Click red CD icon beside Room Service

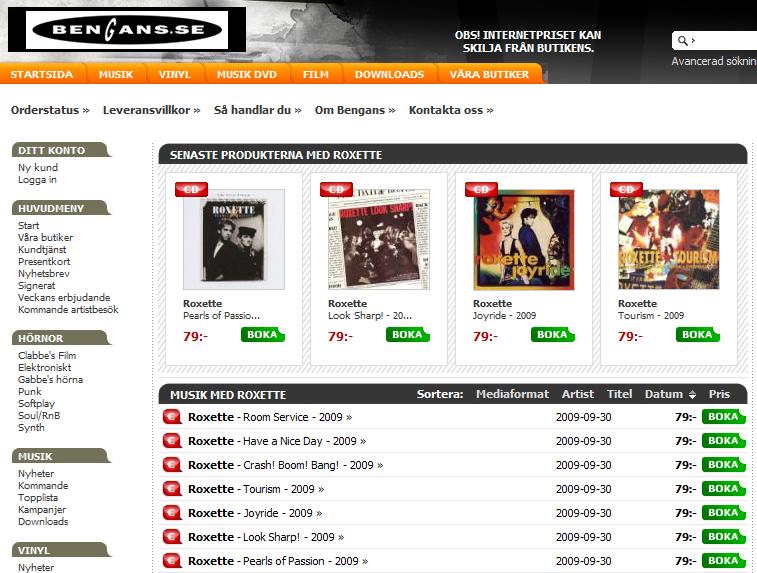pos(172,417)
